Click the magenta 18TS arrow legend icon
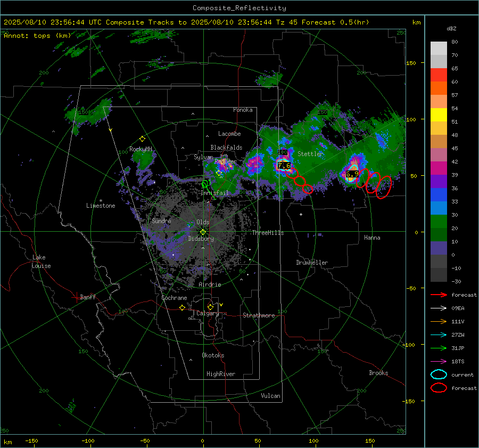 [439, 362]
